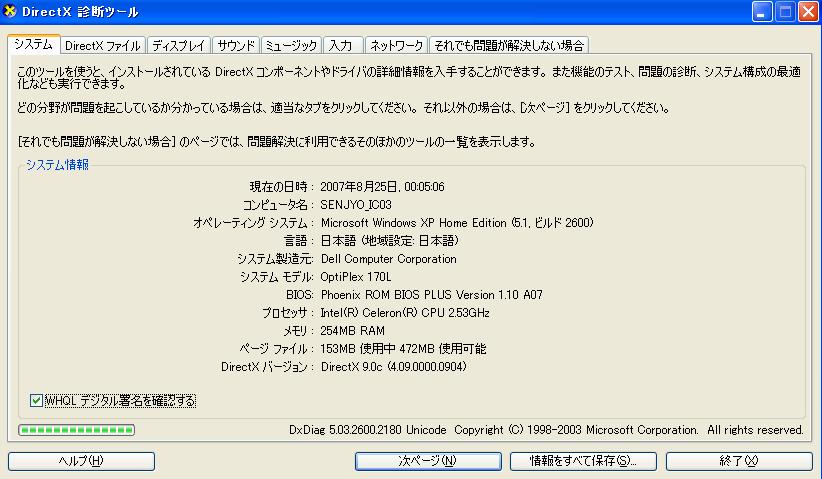Click the DirectX 診断ツール title text

80,12
